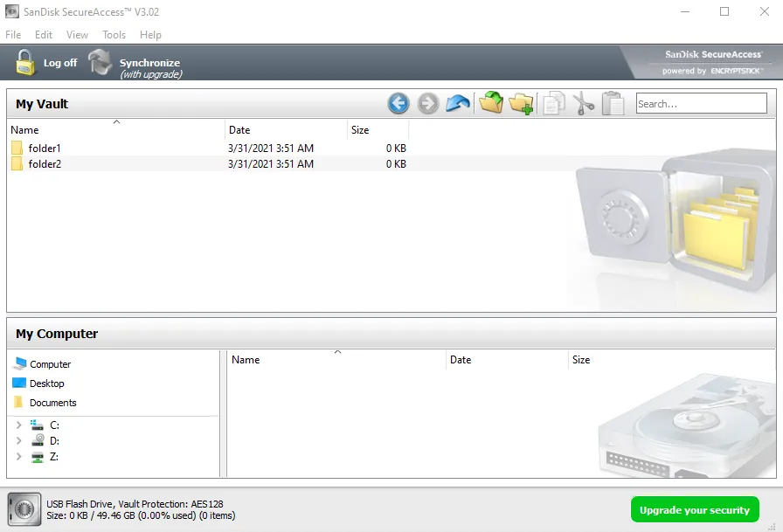Viewport: 783px width, 532px height.
Task: Click the blue curved up-level arrow
Action: 458,104
